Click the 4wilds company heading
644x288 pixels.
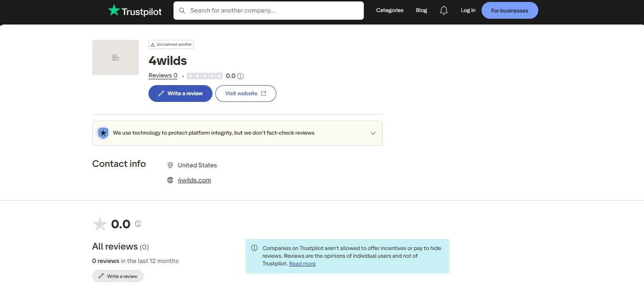pyautogui.click(x=168, y=61)
